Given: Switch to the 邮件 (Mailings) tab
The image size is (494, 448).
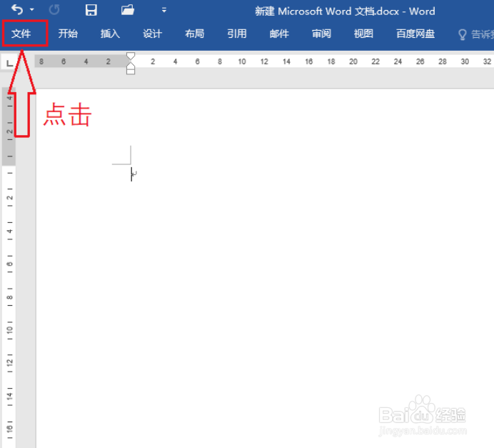Looking at the screenshot, I should 279,34.
